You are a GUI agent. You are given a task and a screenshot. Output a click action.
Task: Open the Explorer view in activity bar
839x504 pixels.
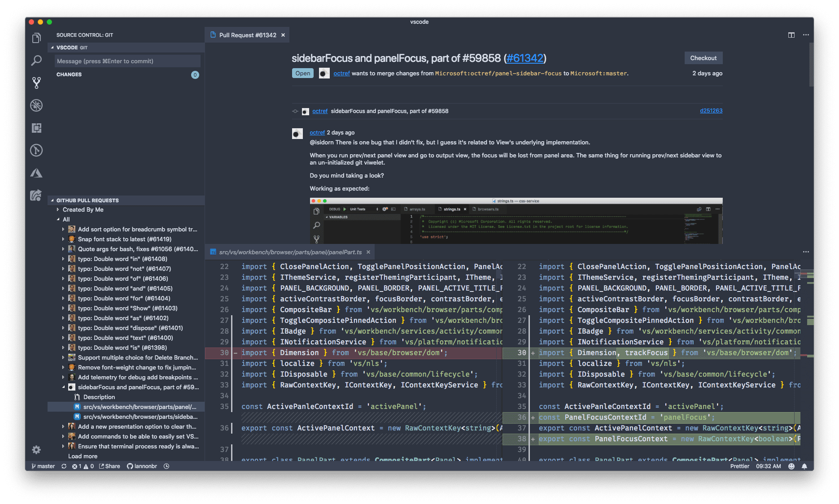[36, 38]
